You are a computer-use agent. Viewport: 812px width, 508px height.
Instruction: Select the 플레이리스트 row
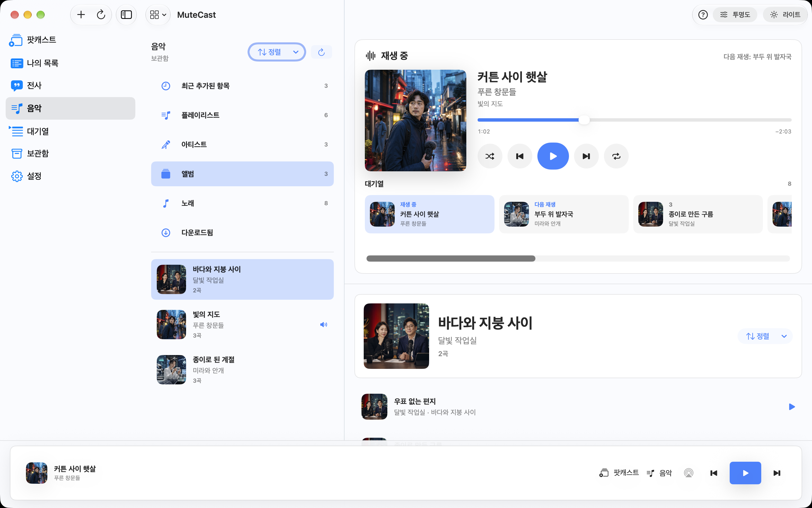click(242, 115)
